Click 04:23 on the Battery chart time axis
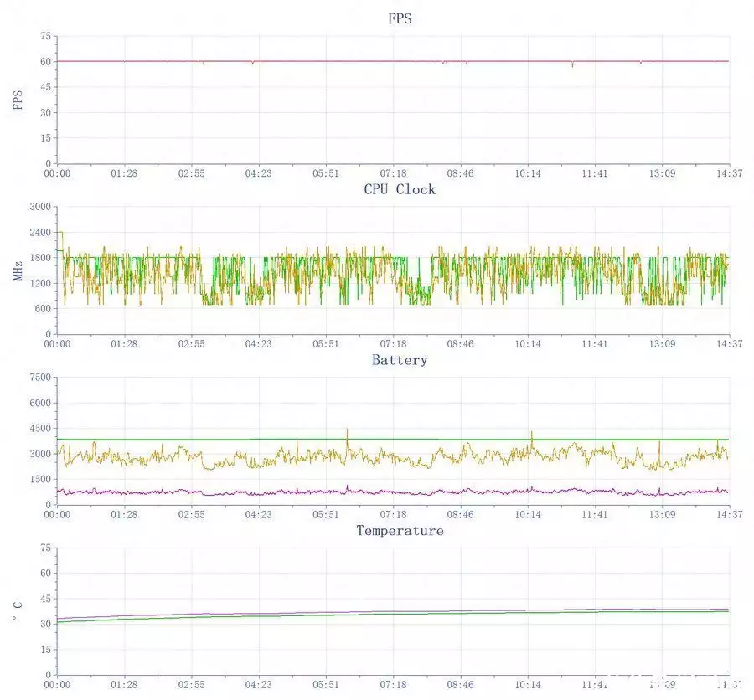The width and height of the screenshot is (754, 700). pos(259,515)
